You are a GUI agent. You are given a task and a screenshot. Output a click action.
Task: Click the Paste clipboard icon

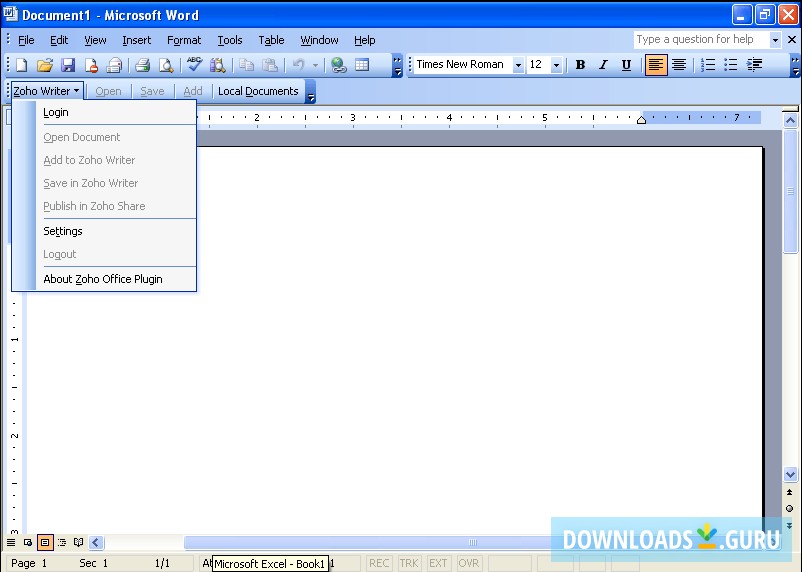pos(270,65)
